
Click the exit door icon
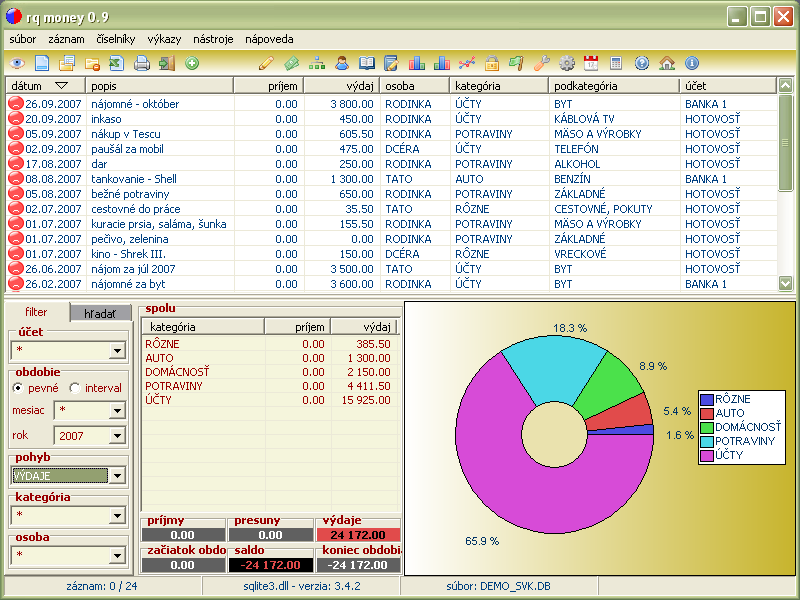[x=167, y=63]
